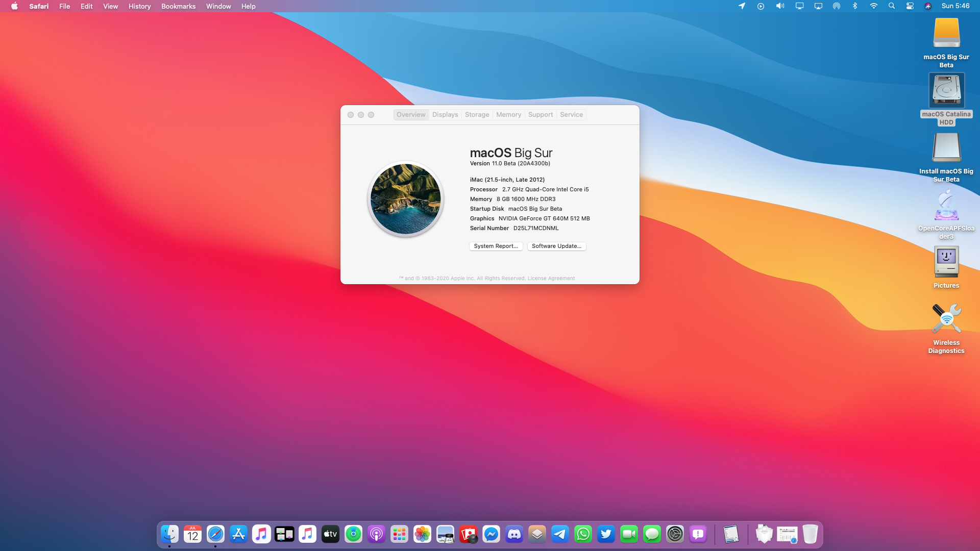
Task: Open Mission Control from the dock
Action: tap(284, 534)
